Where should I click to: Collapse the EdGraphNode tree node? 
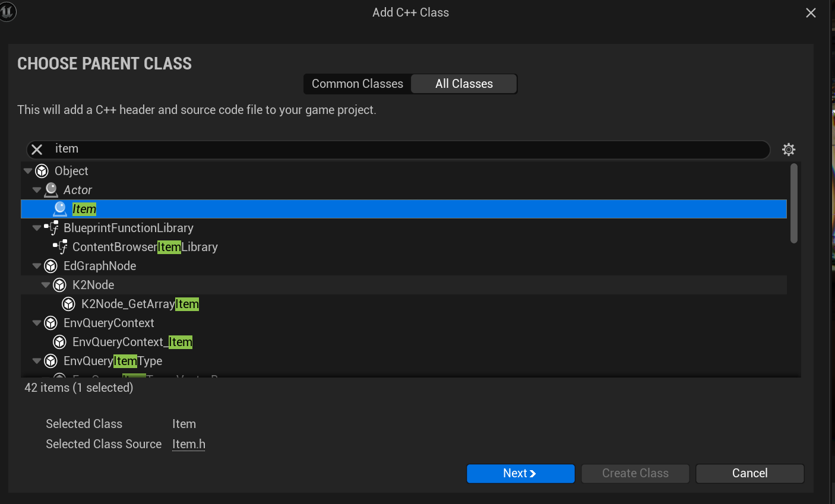37,266
